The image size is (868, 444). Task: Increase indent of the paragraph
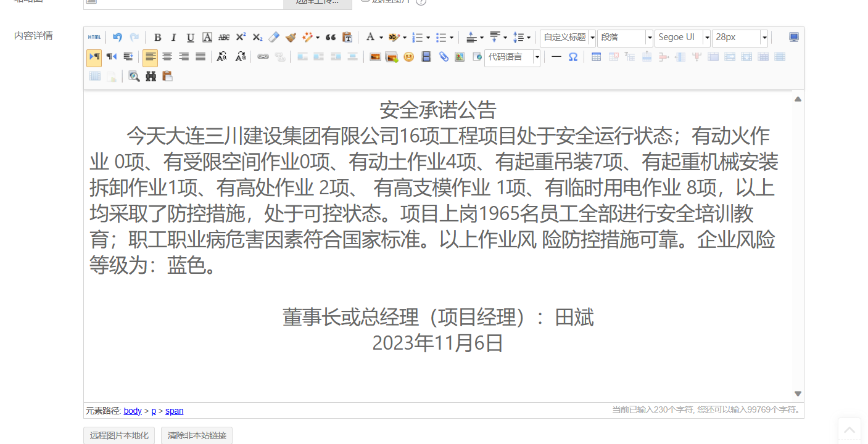(128, 57)
